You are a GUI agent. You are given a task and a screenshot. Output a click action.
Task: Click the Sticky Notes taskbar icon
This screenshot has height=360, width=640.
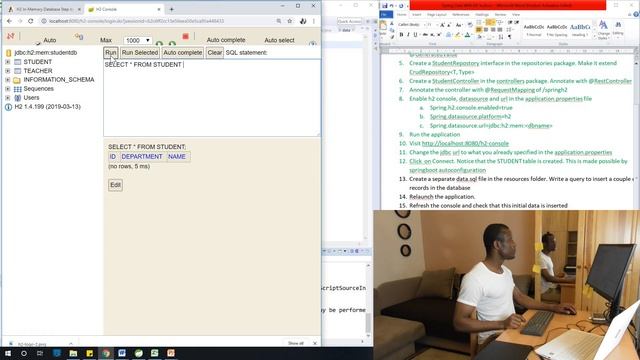[89, 353]
